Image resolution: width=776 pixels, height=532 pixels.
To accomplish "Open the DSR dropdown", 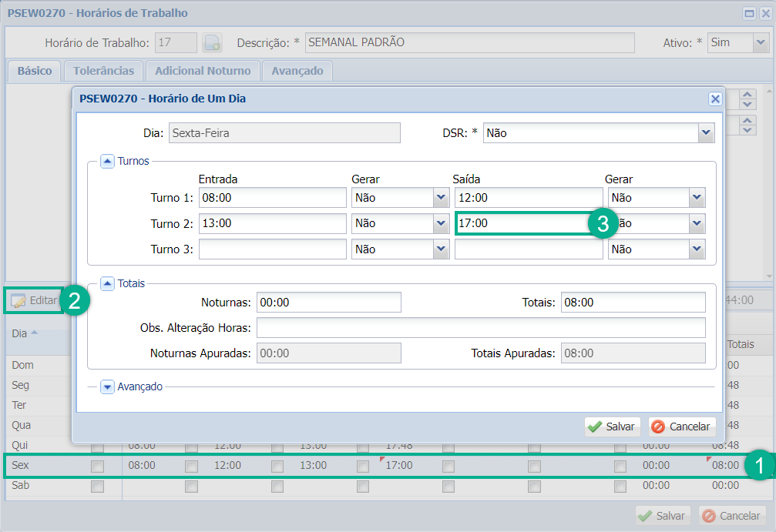I will pos(706,133).
